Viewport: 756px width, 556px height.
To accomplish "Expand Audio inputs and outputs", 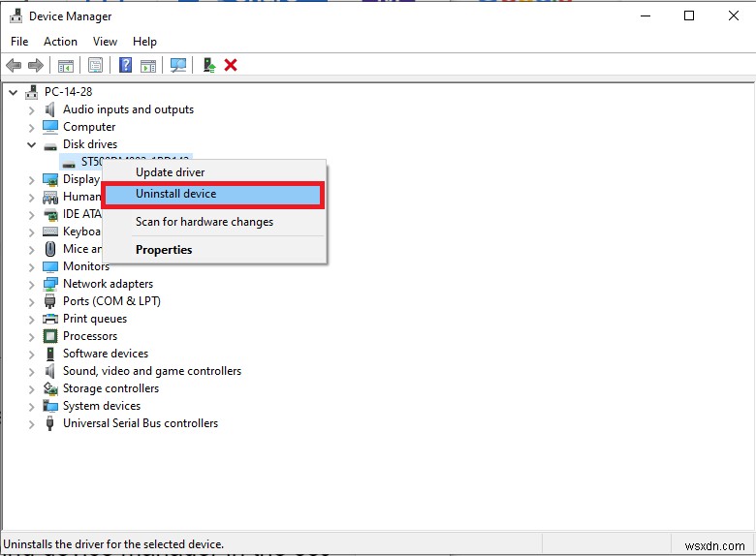I will [x=31, y=110].
